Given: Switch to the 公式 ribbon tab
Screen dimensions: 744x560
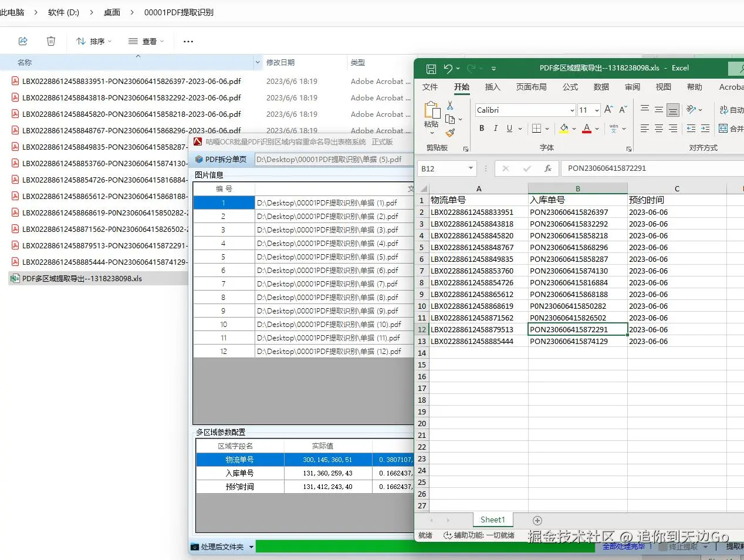Looking at the screenshot, I should coord(570,87).
